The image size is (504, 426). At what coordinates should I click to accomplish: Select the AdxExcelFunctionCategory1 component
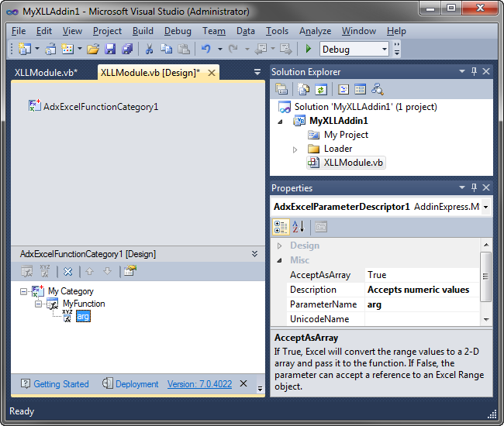(93, 107)
